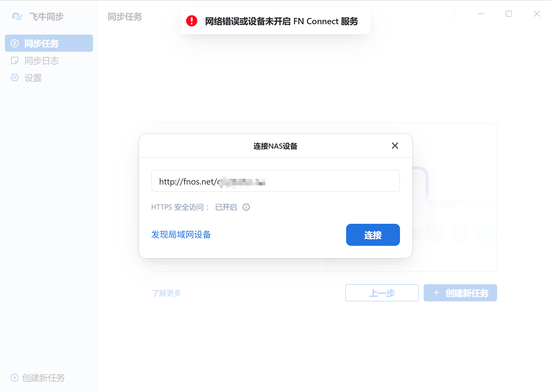Open the 设置 menu item
The width and height of the screenshot is (551, 392).
pyautogui.click(x=33, y=78)
